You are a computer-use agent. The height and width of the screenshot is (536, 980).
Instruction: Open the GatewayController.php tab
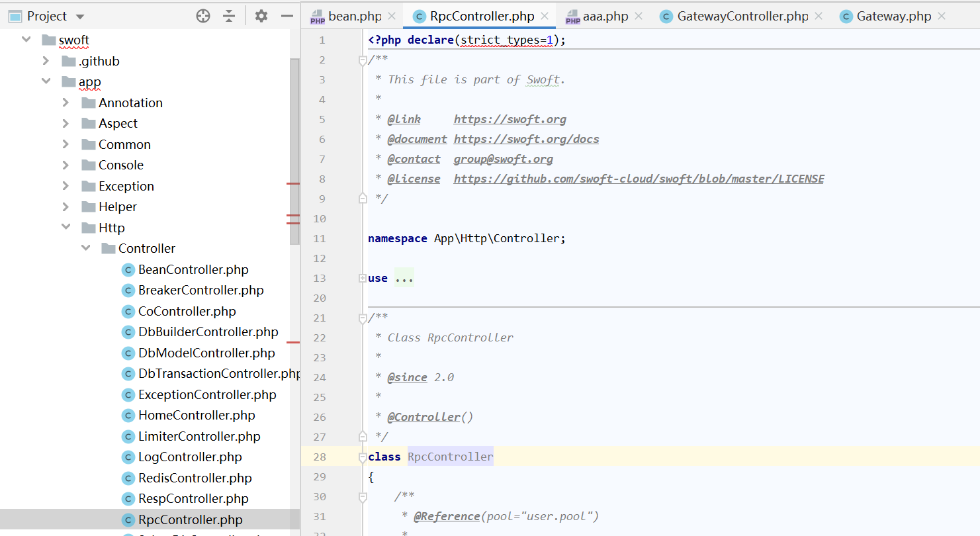pyautogui.click(x=742, y=17)
